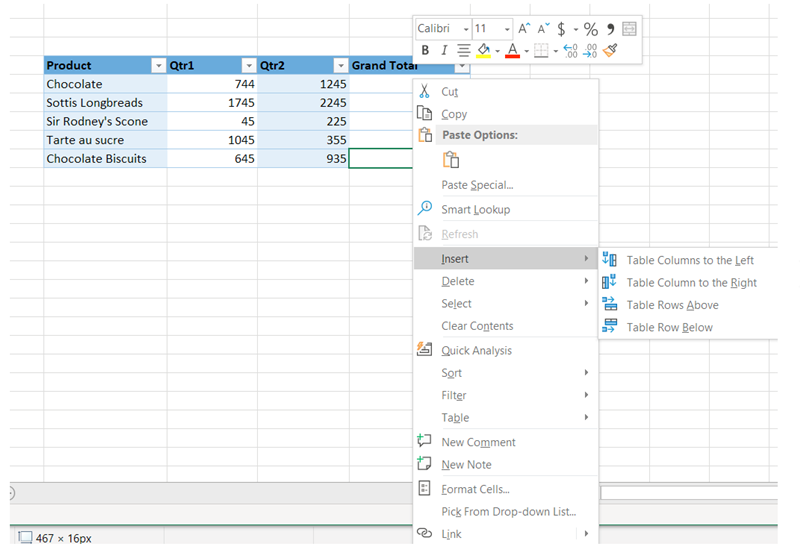The height and width of the screenshot is (546, 800).
Task: Toggle bold formatting in mini toolbar
Action: (x=426, y=50)
